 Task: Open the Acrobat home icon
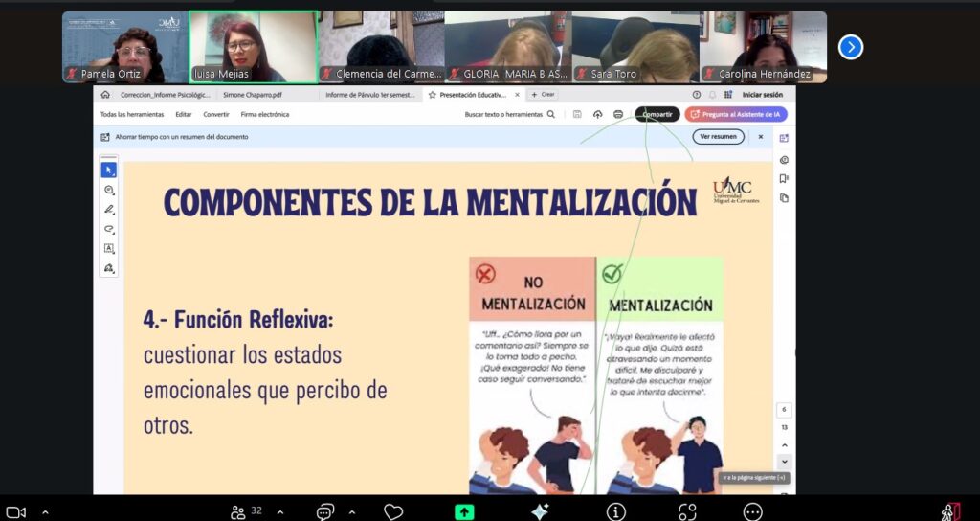[105, 95]
